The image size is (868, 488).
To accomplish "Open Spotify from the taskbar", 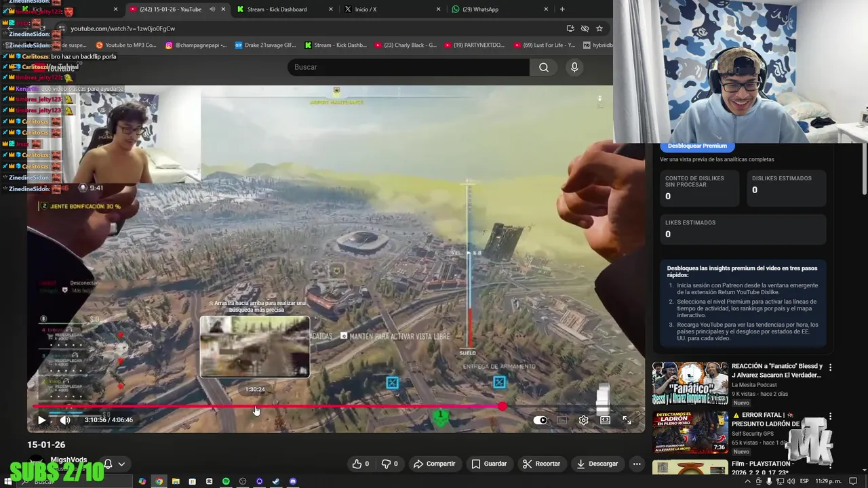I will 226,481.
